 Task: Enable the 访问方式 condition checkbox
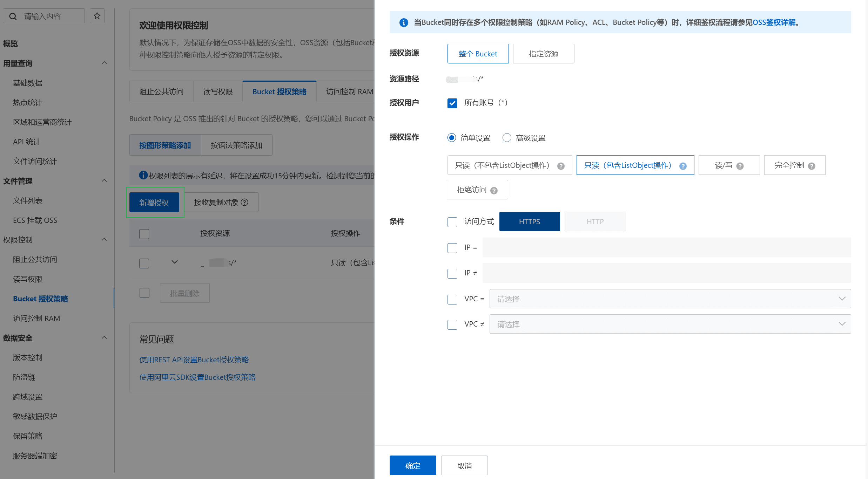tap(452, 222)
